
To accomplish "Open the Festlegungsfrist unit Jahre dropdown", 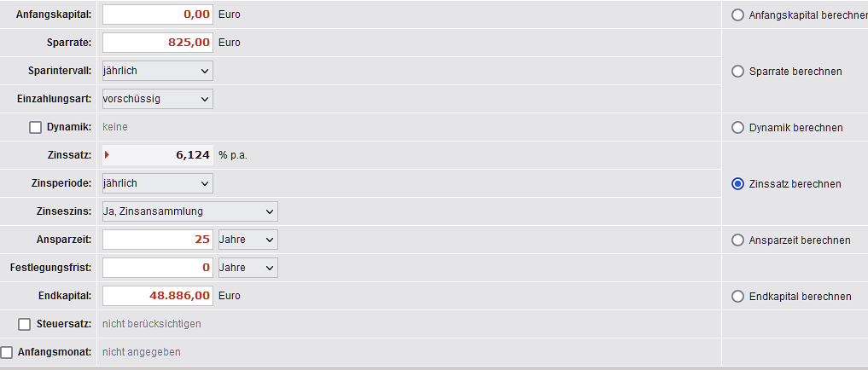I will click(x=248, y=268).
